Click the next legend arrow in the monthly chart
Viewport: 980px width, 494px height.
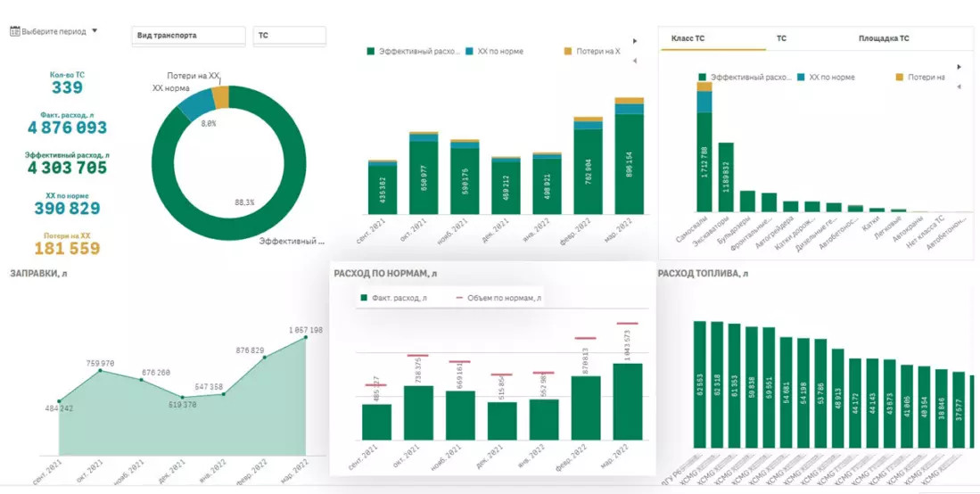click(635, 41)
